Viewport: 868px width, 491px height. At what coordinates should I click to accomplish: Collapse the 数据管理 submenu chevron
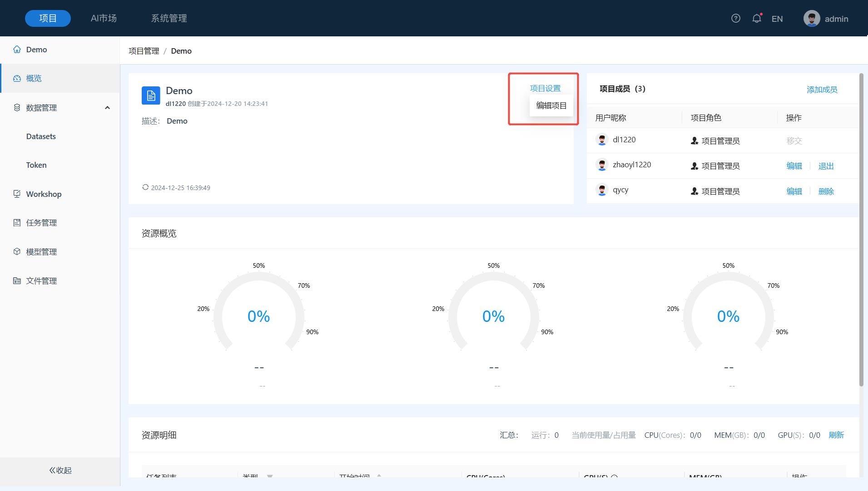pyautogui.click(x=107, y=108)
